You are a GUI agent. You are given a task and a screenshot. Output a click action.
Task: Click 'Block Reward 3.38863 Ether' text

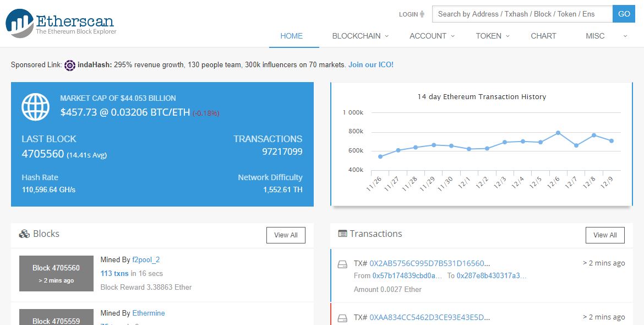146,287
